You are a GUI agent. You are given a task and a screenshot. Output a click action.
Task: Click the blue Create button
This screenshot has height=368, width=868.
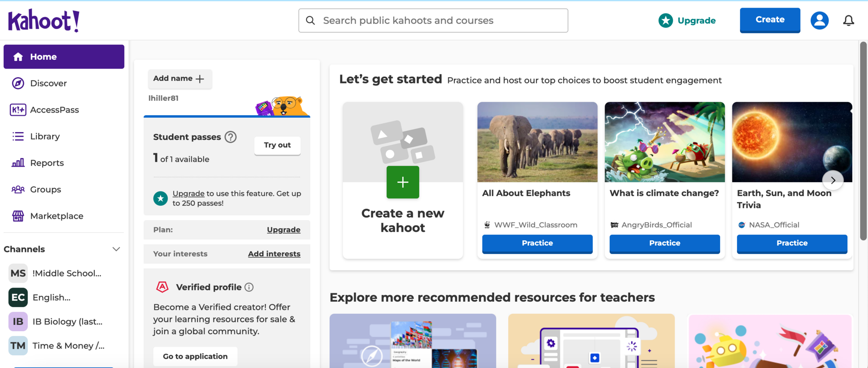770,20
